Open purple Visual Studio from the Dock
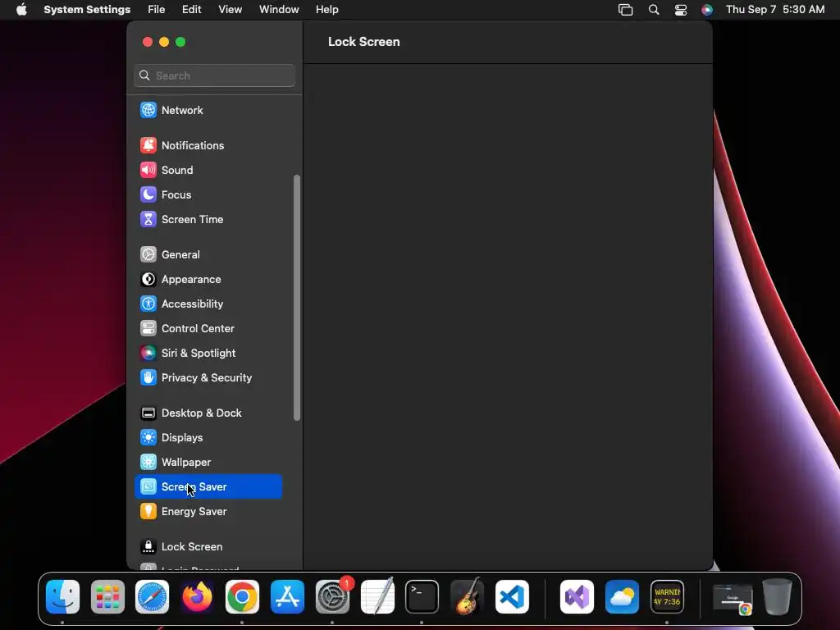The width and height of the screenshot is (840, 630). (x=577, y=597)
